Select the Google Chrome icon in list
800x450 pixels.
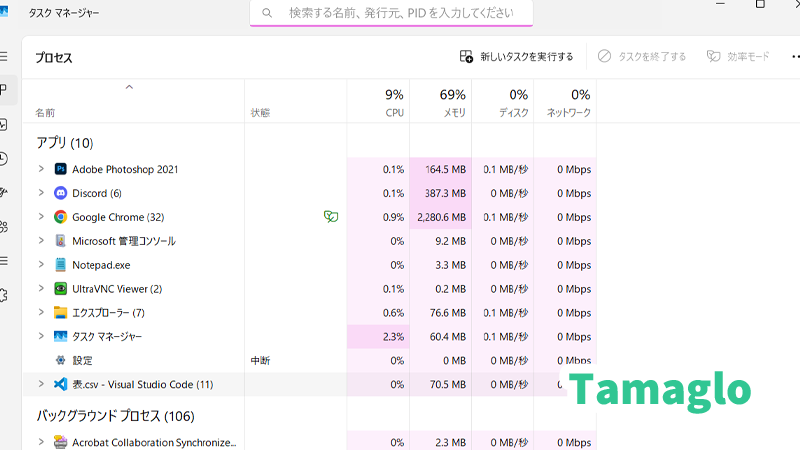coord(60,217)
